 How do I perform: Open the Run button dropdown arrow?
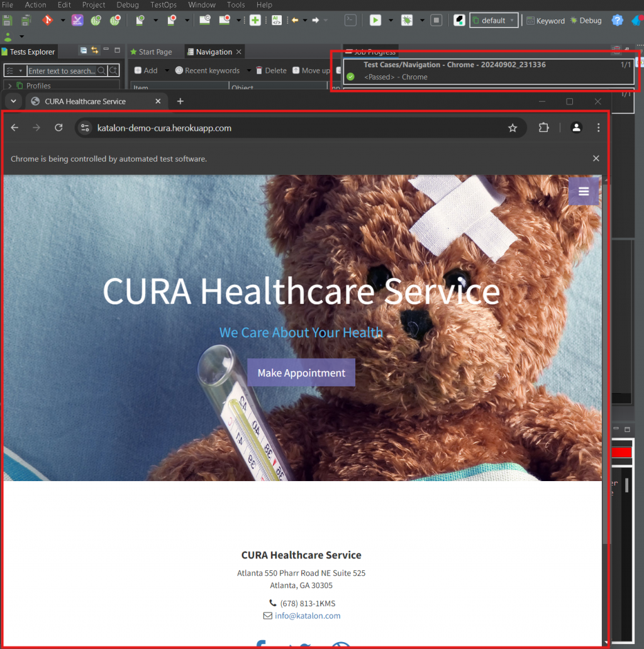(391, 20)
